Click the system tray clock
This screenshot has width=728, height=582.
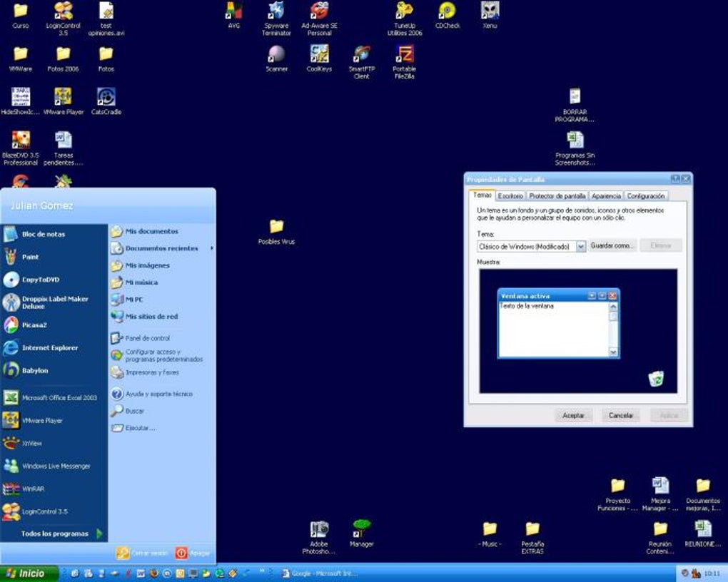pyautogui.click(x=712, y=574)
